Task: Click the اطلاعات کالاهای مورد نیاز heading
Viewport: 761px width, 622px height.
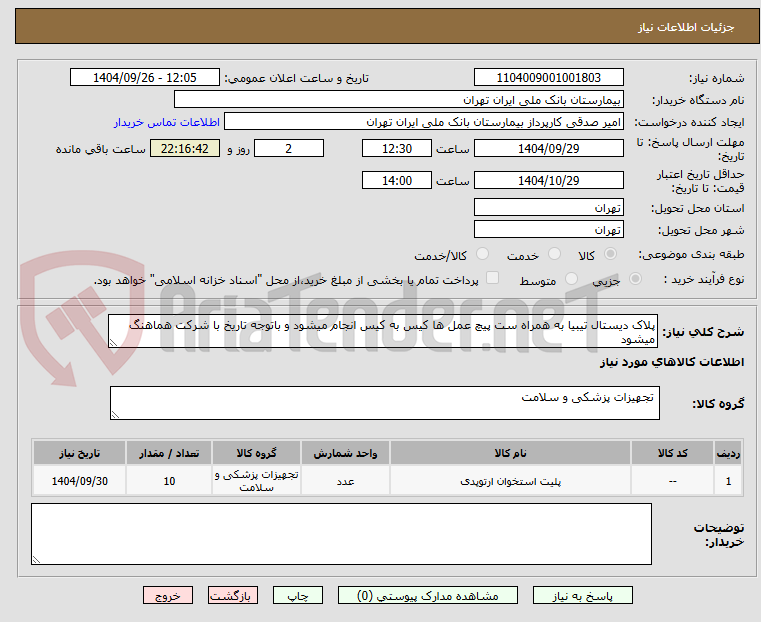Action: (672, 362)
